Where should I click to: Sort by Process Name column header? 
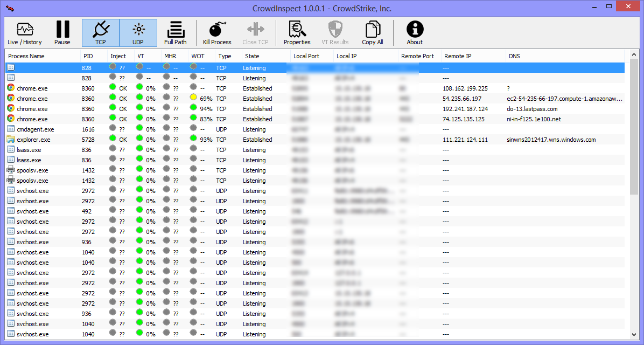pos(26,56)
